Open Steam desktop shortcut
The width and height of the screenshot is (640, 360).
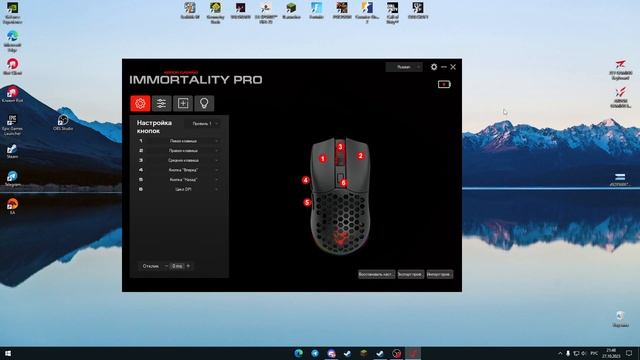tap(12, 151)
